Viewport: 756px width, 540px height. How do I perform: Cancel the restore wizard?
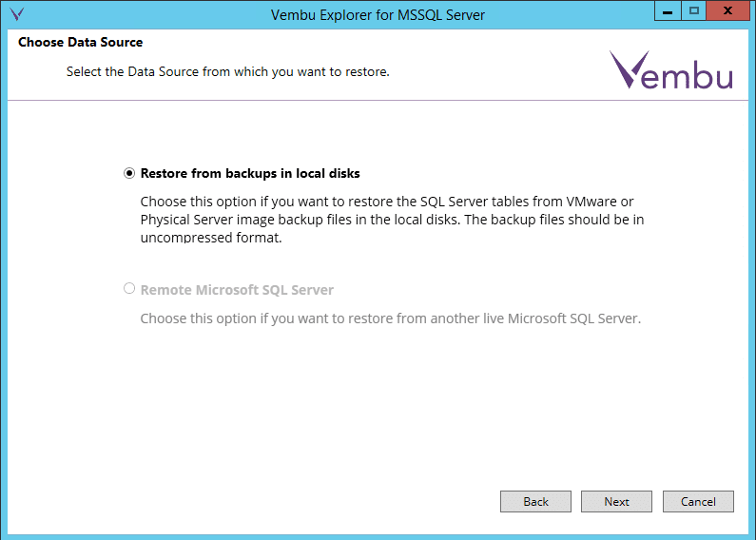coord(697,501)
